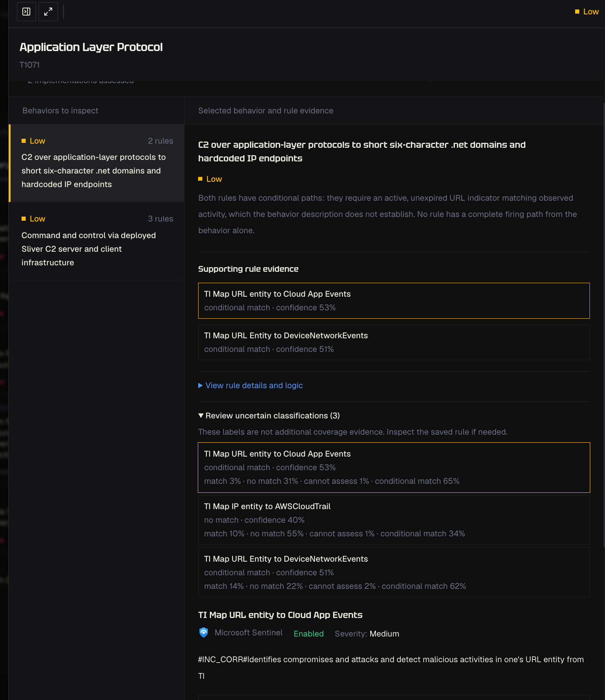The width and height of the screenshot is (605, 700).
Task: Select the C2 over application-layer protocols behavior
Action: coord(97,163)
